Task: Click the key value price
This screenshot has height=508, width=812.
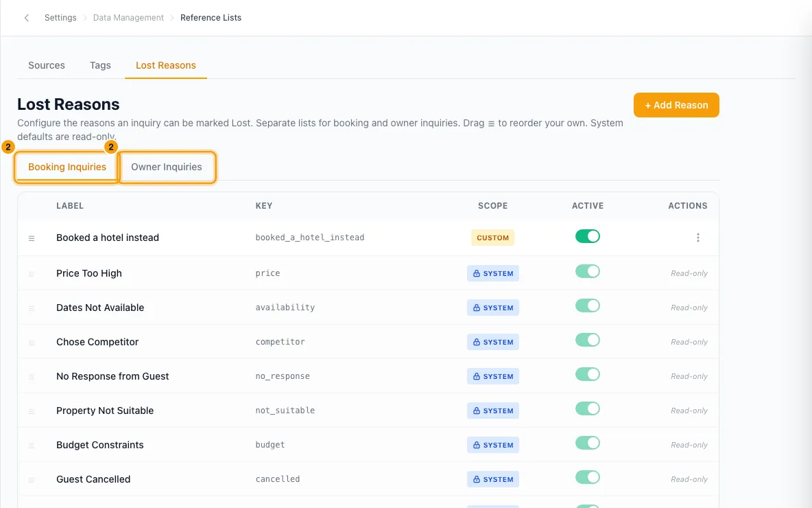Action: (267, 273)
